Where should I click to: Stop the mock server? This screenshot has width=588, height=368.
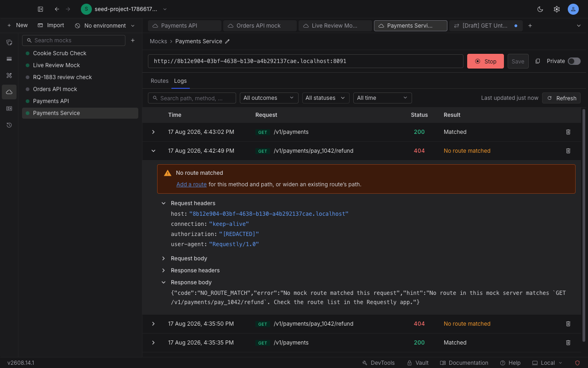click(486, 61)
